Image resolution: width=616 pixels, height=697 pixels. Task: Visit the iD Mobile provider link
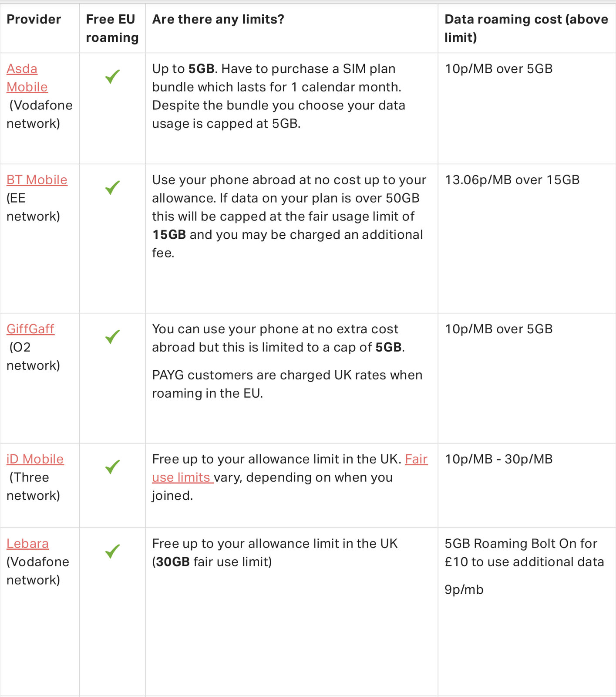tap(35, 459)
